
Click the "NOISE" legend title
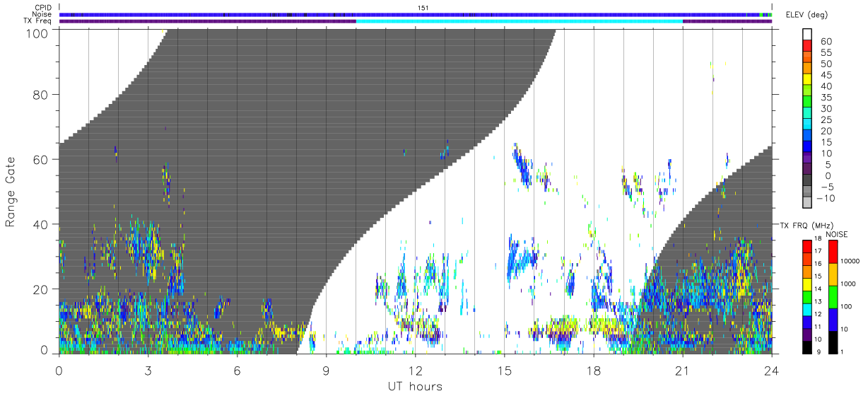[835, 234]
